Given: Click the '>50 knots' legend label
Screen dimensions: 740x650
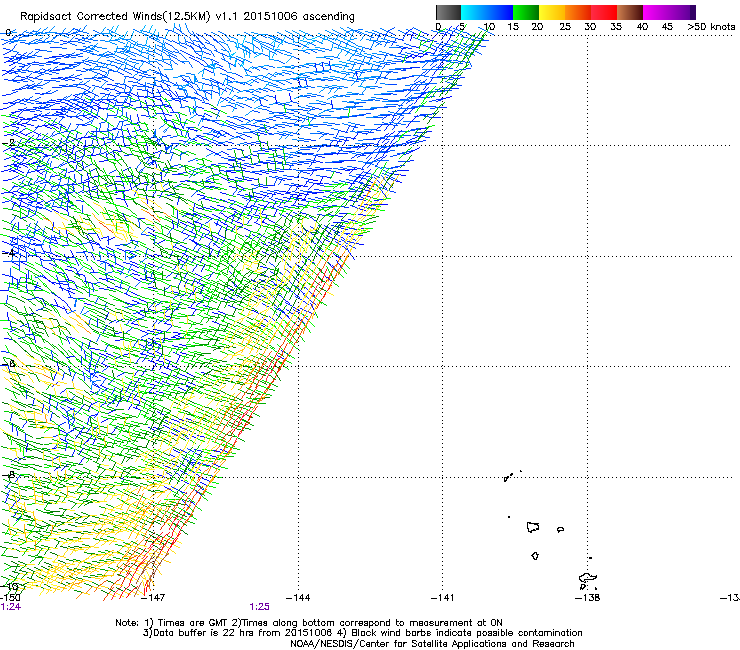Looking at the screenshot, I should click(711, 26).
